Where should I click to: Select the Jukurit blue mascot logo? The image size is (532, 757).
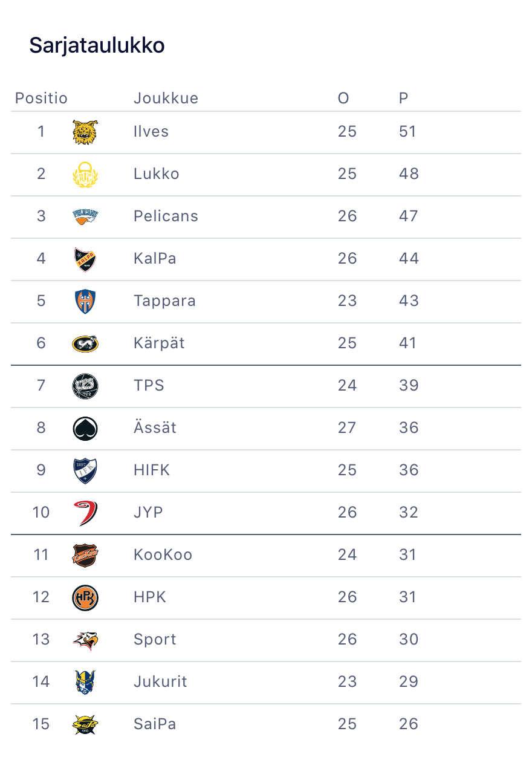(85, 682)
